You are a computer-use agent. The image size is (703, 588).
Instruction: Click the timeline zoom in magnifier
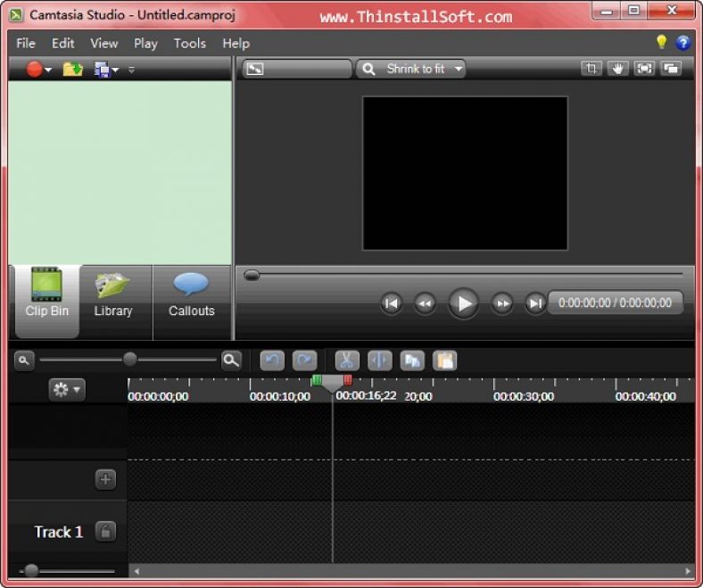(231, 360)
